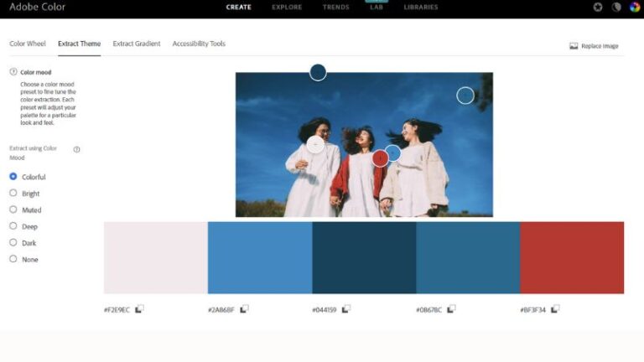Click the Extract using Color Mood label
This screenshot has width=644, height=362.
[x=33, y=153]
